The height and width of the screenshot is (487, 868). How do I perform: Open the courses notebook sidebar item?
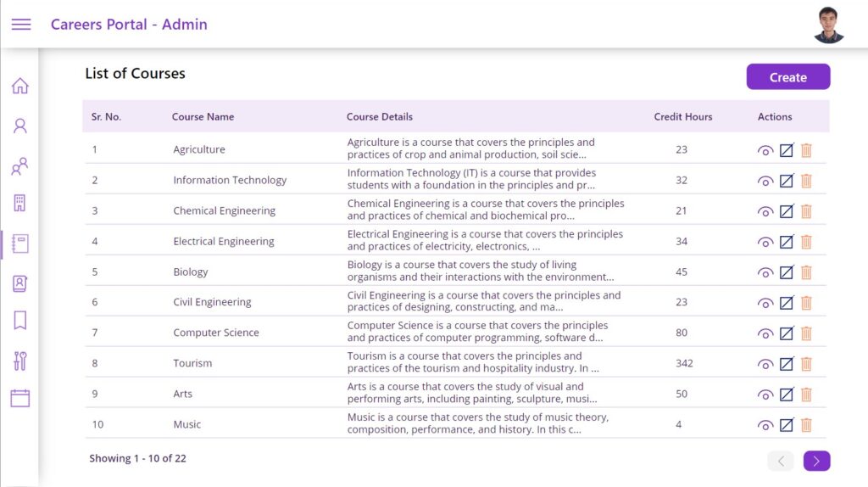(x=20, y=243)
